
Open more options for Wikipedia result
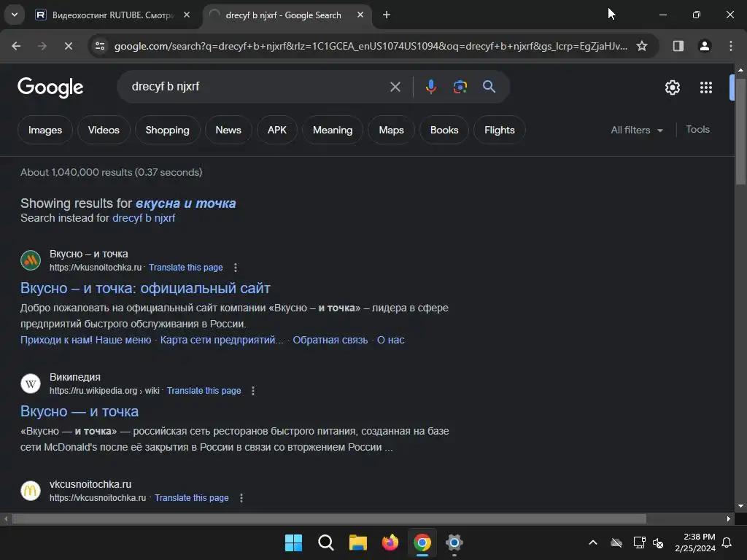[253, 391]
